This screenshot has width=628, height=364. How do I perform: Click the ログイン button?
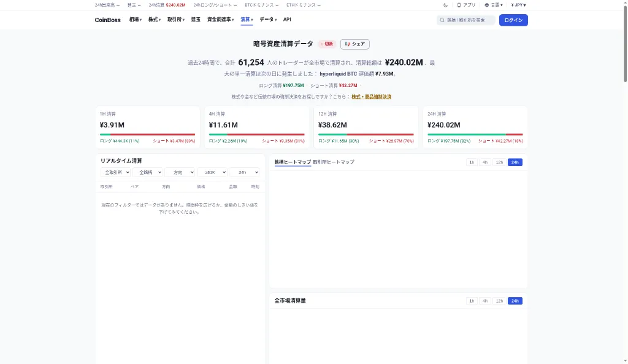click(x=513, y=20)
